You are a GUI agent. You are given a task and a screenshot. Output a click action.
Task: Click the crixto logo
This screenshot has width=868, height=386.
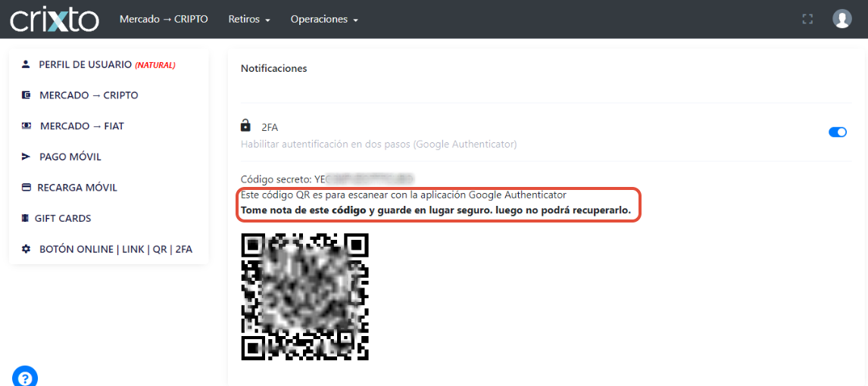55,20
